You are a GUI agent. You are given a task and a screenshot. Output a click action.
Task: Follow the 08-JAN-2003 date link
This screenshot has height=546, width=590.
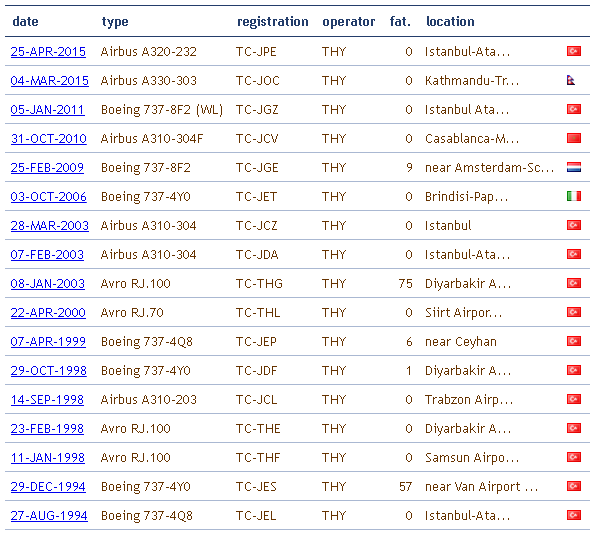(x=47, y=283)
